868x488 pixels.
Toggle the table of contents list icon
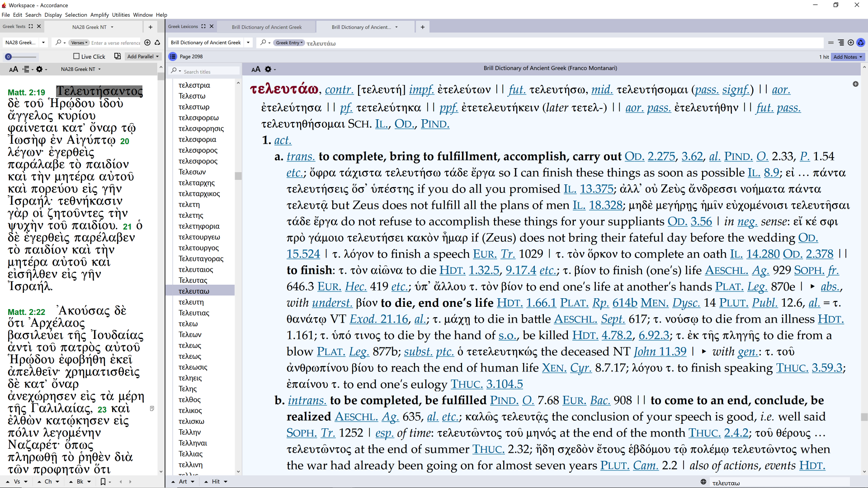pos(172,56)
